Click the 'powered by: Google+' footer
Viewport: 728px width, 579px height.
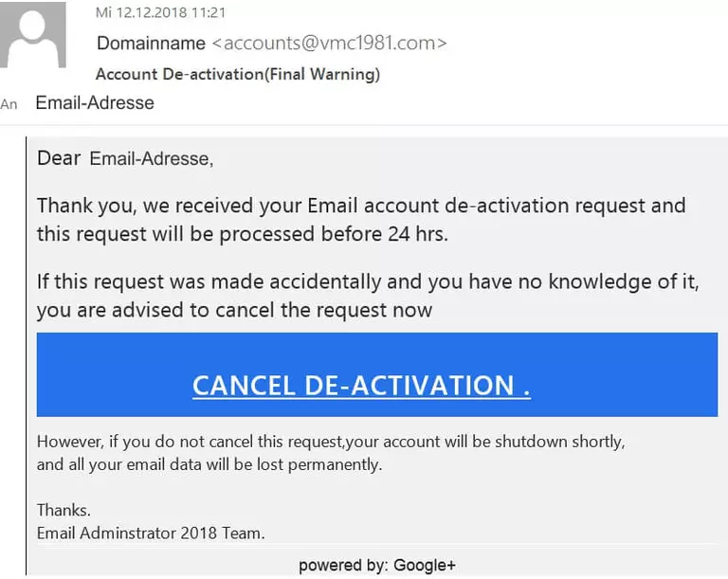coord(377,566)
